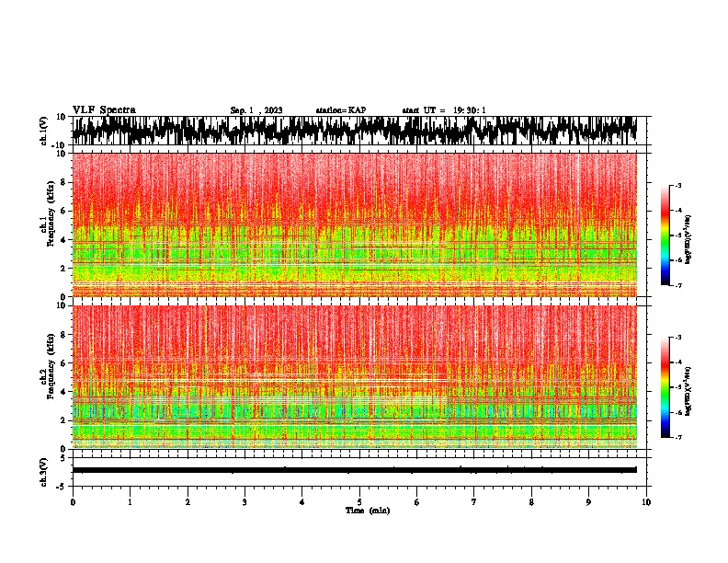Image resolution: width=728 pixels, height=563 pixels.
Task: Click the "8" kHz tick on ch.1 spectrogram
Action: [x=64, y=182]
